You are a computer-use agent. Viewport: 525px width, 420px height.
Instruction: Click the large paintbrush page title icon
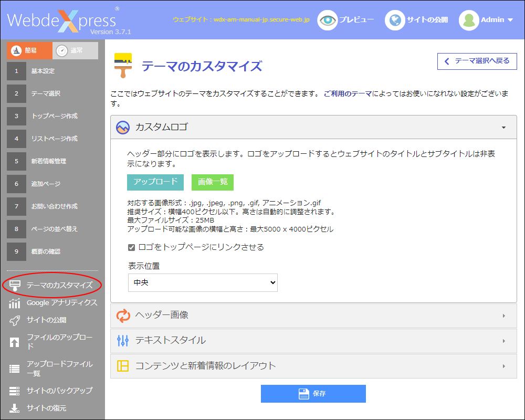123,65
